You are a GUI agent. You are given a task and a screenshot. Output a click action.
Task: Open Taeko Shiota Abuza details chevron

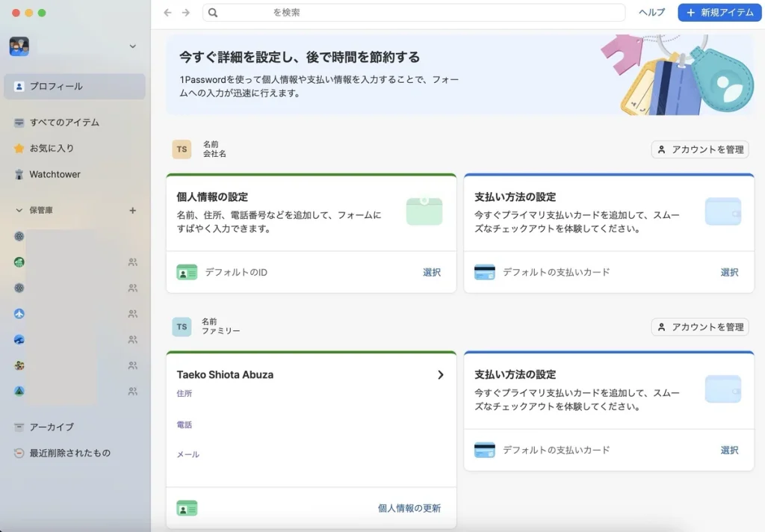point(441,375)
